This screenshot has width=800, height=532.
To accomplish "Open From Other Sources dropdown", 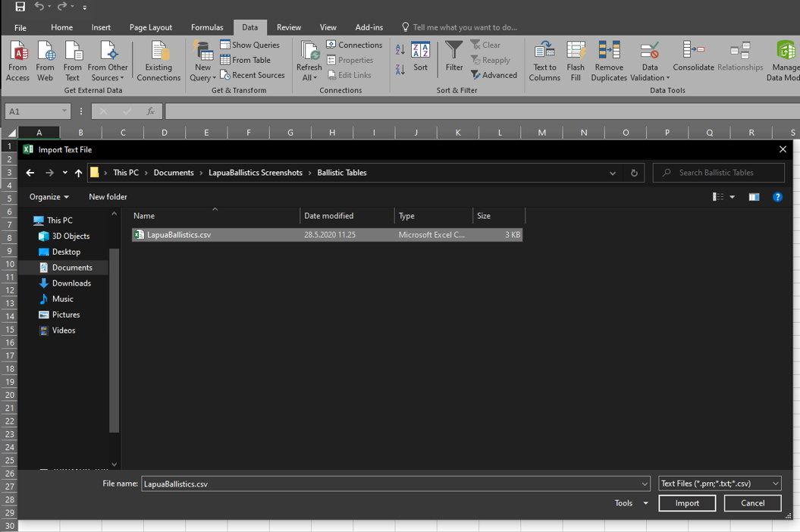I will point(108,61).
